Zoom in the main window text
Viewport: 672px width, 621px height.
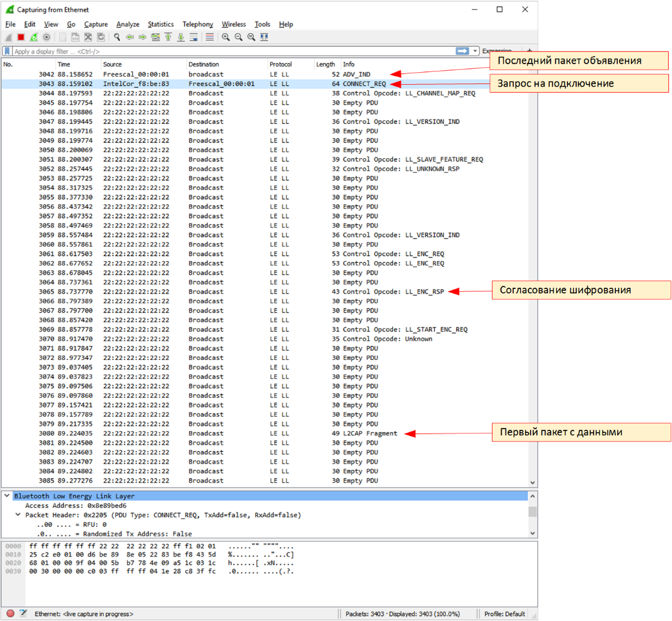(x=225, y=37)
